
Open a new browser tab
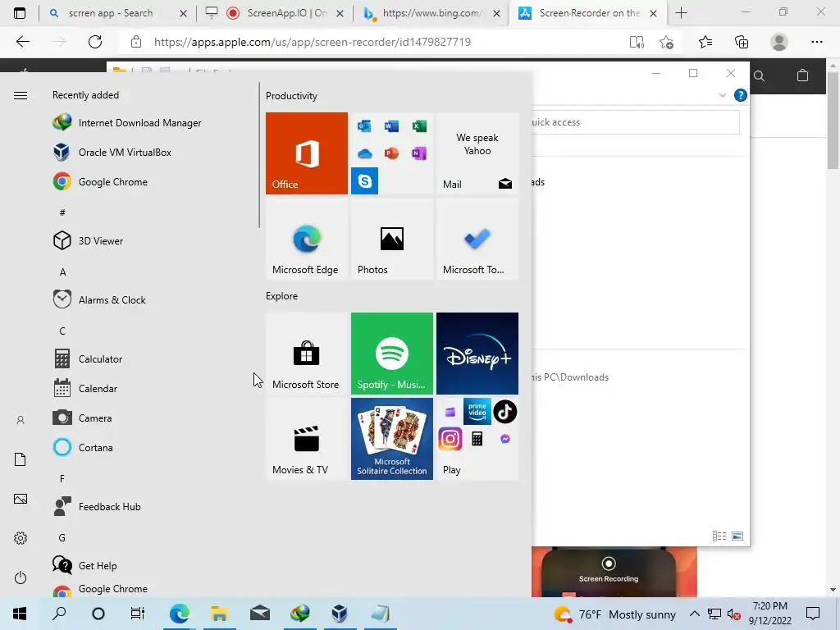click(x=681, y=13)
